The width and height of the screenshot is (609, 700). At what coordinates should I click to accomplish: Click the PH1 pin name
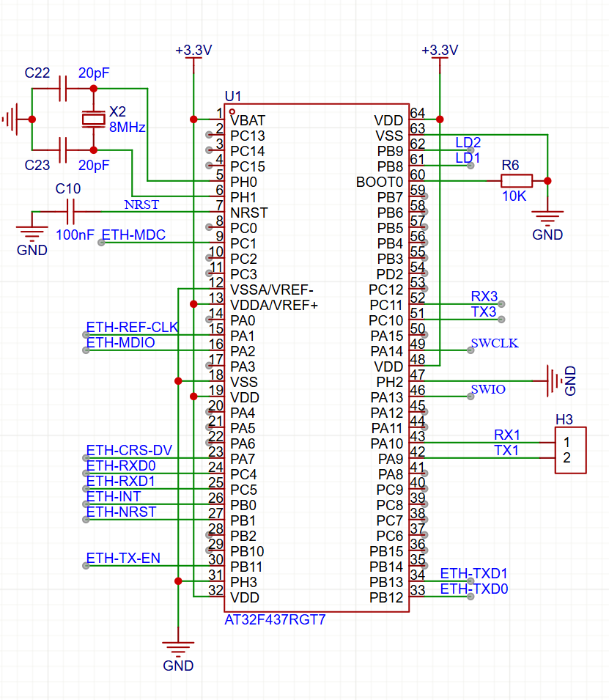click(x=243, y=197)
